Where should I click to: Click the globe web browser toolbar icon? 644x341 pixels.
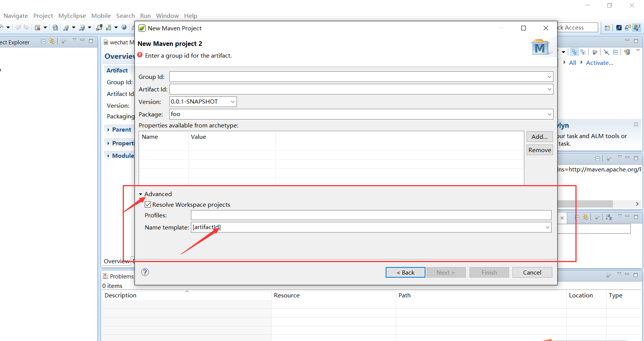point(124,27)
